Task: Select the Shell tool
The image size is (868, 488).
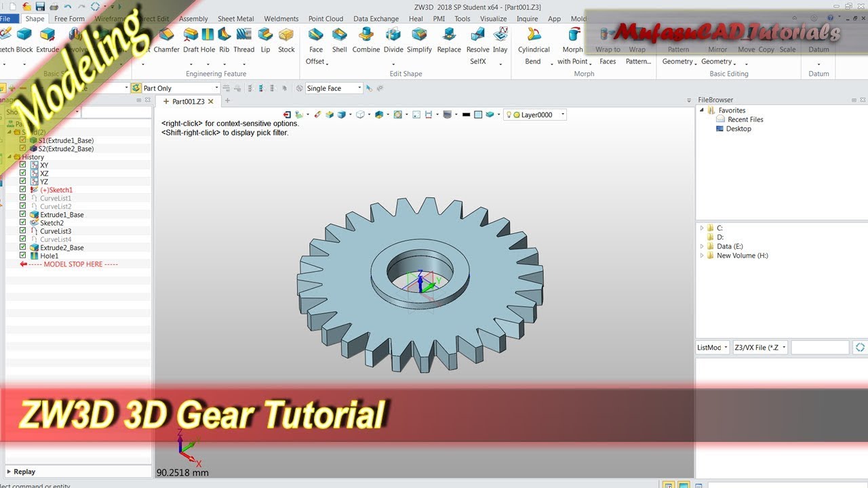Action: [340, 40]
